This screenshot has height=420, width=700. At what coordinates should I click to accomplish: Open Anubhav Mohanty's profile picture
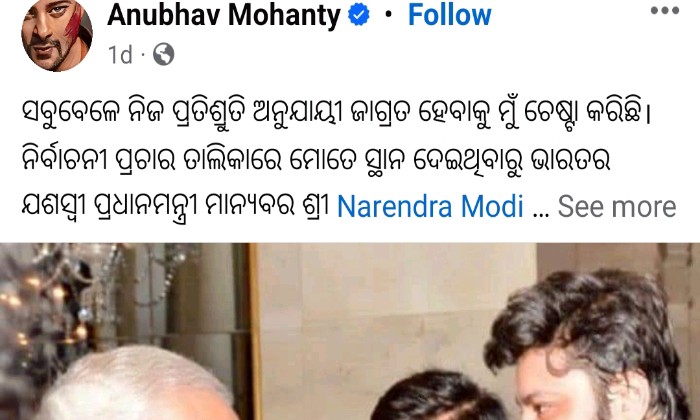click(x=57, y=35)
